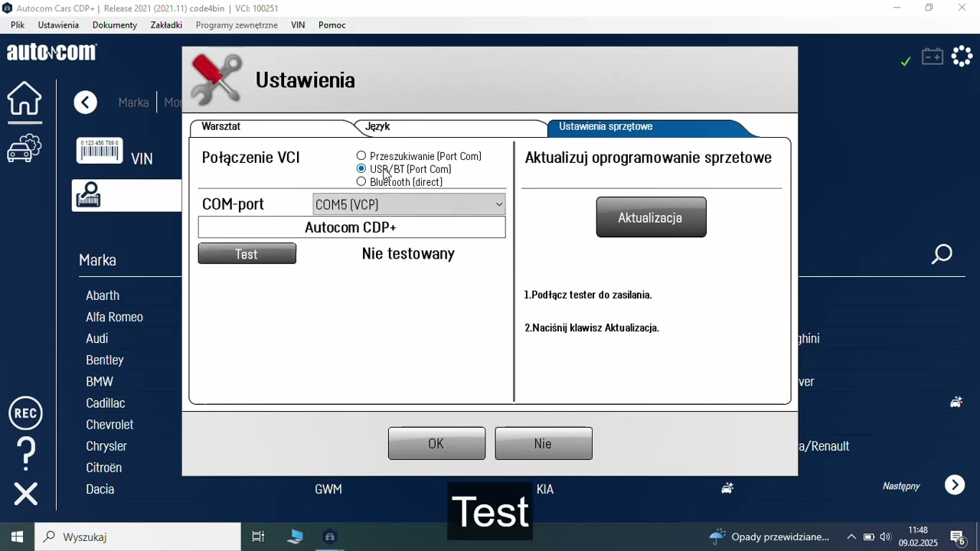Close the app with the sidebar X icon
This screenshot has height=551, width=980.
point(25,494)
